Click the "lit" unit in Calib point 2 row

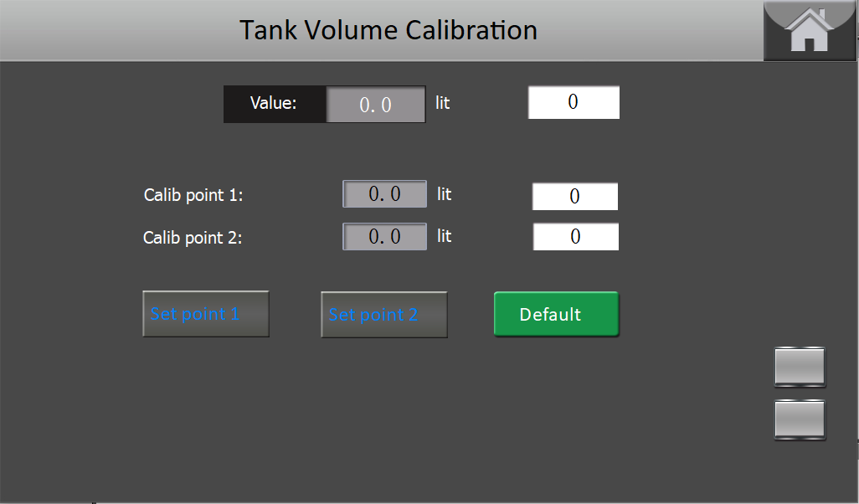coord(444,236)
